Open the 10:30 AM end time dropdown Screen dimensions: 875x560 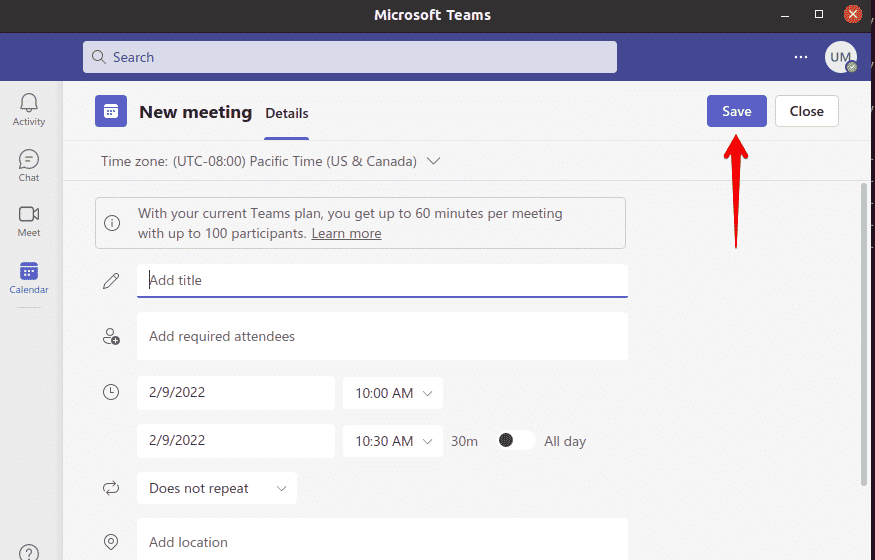click(x=393, y=441)
